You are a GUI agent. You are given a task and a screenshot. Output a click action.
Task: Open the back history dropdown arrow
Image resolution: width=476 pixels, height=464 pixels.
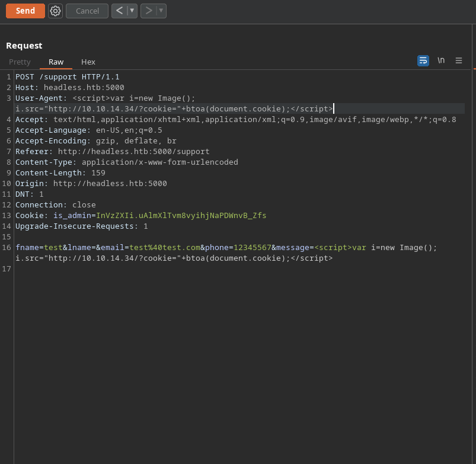pyautogui.click(x=132, y=11)
